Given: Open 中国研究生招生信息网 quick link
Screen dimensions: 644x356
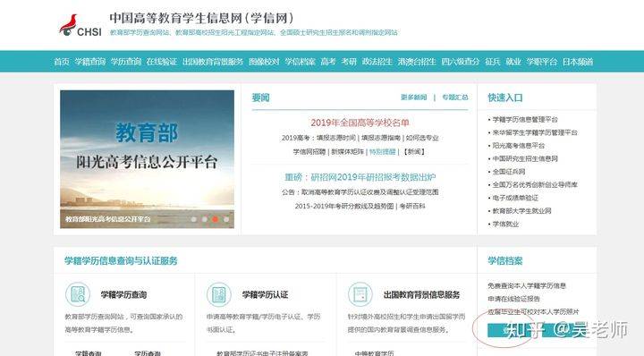Looking at the screenshot, I should (x=525, y=158).
